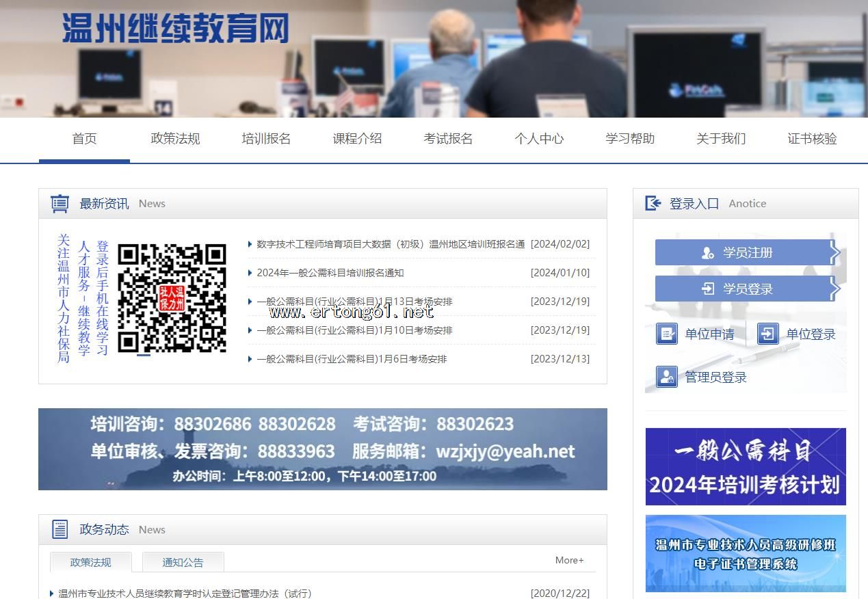868x599 pixels.
Task: Click the 单位申请 document icon
Action: coord(666,334)
